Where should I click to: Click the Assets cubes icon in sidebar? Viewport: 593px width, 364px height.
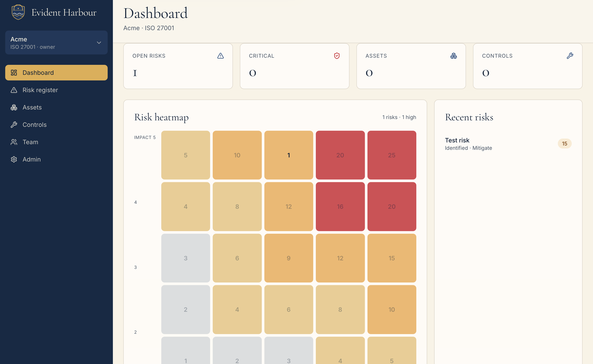(x=14, y=108)
